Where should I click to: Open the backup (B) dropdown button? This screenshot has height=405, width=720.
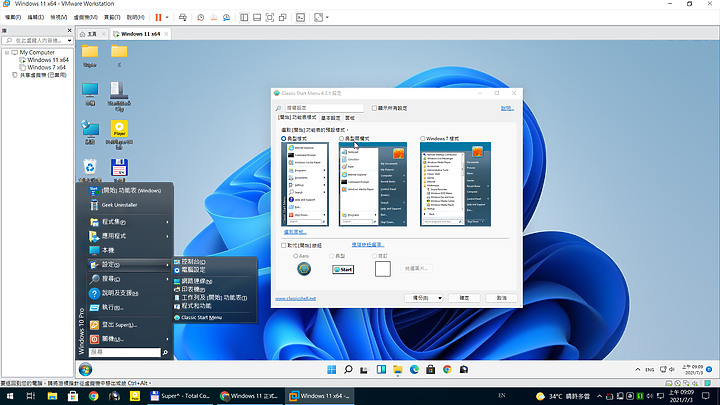[423, 298]
